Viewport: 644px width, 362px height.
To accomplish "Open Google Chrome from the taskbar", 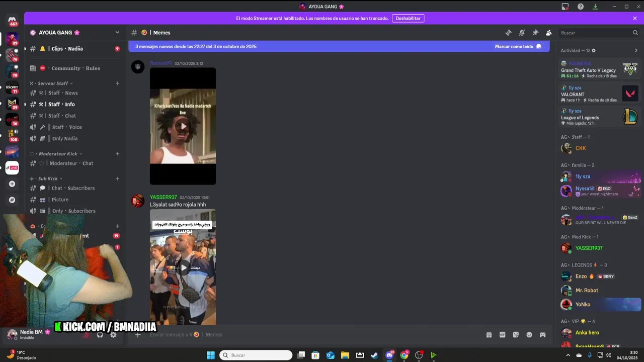I will tap(404, 355).
